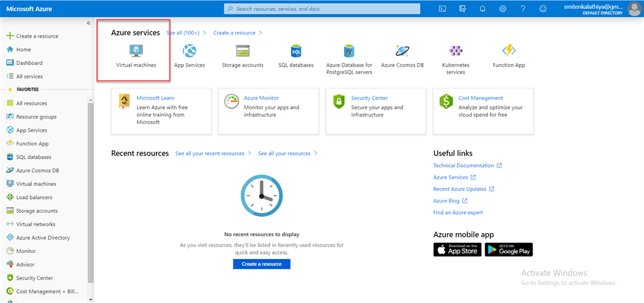Open portal settings gear
This screenshot has height=303, width=644.
point(502,9)
